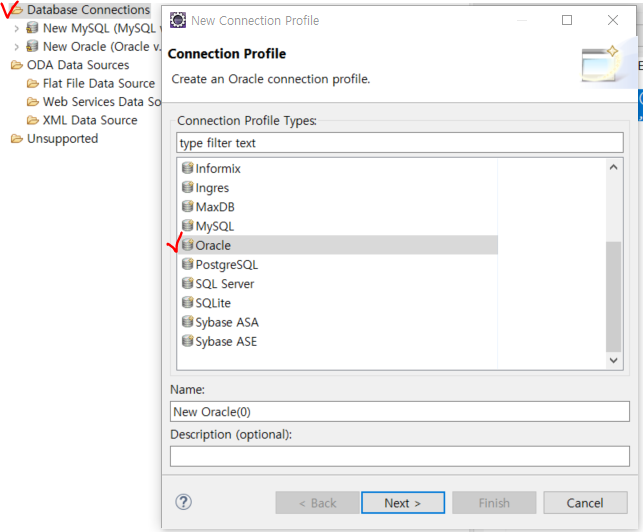The image size is (643, 532).
Task: Click the Flat File Data Source folder icon
Action: [33, 84]
